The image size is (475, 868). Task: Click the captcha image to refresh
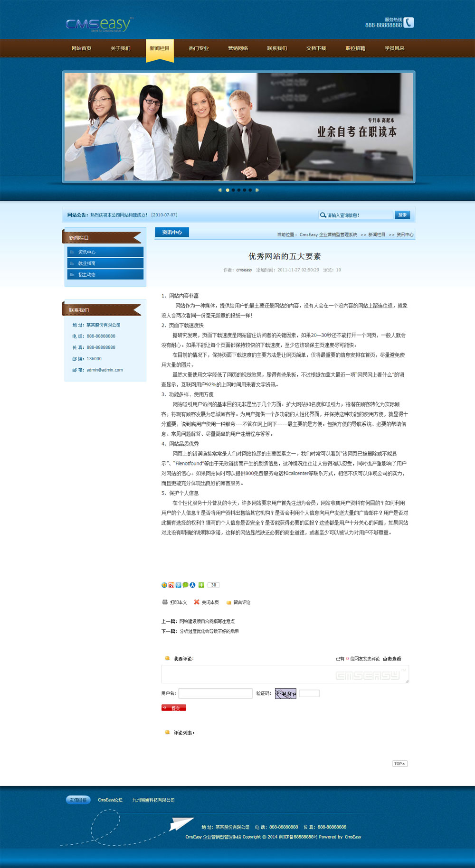(286, 693)
